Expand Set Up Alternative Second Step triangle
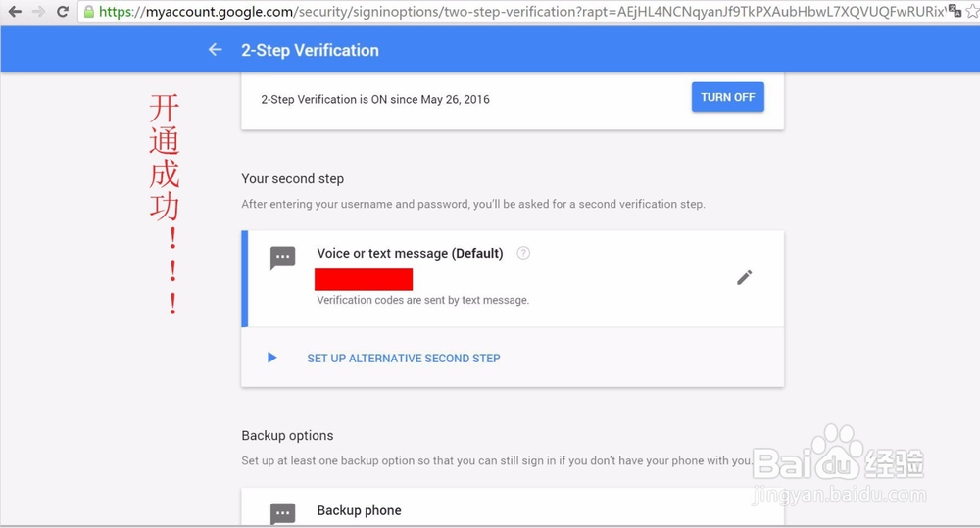This screenshot has width=980, height=528. (271, 358)
